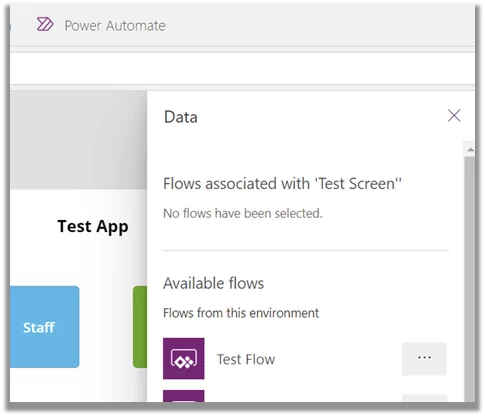The image size is (485, 417).
Task: Open Test Flow's more options ellipsis
Action: click(x=424, y=358)
